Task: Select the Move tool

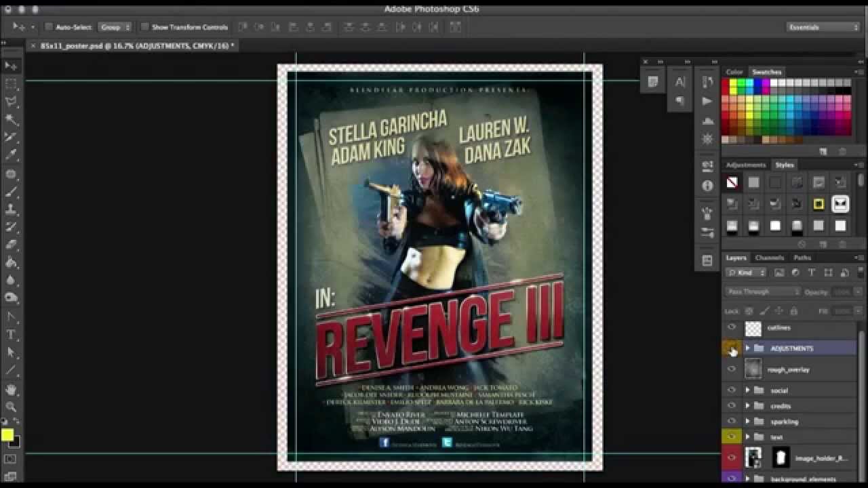Action: point(12,66)
